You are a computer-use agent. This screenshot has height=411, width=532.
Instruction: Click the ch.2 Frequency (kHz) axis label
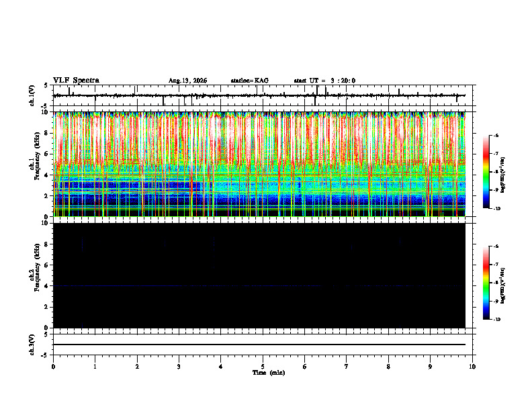35,270
